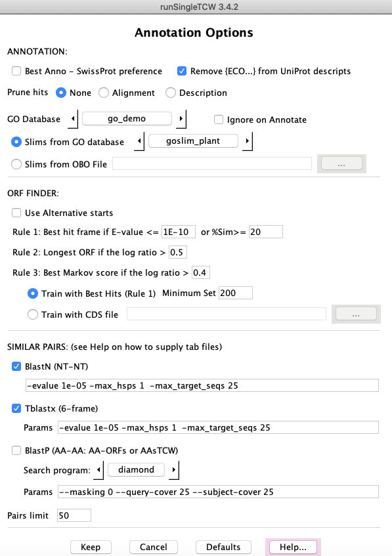The width and height of the screenshot is (392, 556).
Task: Open the go_demo database dropdown
Action: pos(127,119)
